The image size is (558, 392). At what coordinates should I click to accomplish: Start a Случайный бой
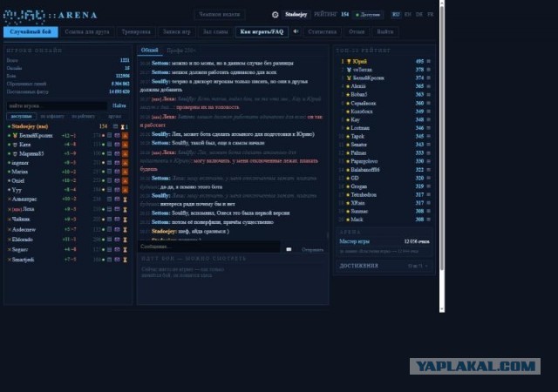tap(31, 31)
